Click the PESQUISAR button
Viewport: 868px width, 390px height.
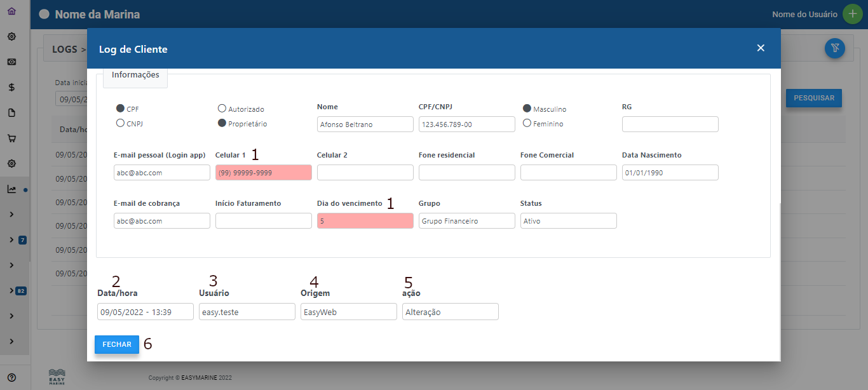813,98
